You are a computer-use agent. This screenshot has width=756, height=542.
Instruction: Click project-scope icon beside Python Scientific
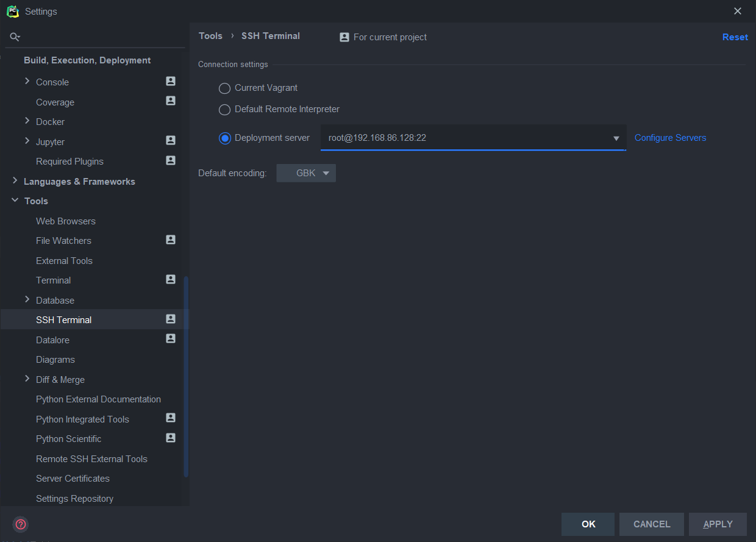pos(171,438)
